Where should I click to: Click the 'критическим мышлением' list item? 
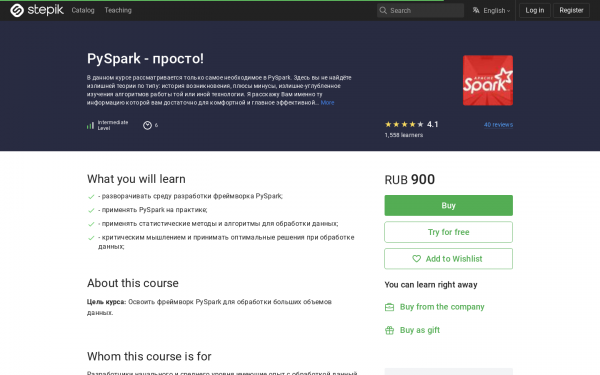(226, 242)
